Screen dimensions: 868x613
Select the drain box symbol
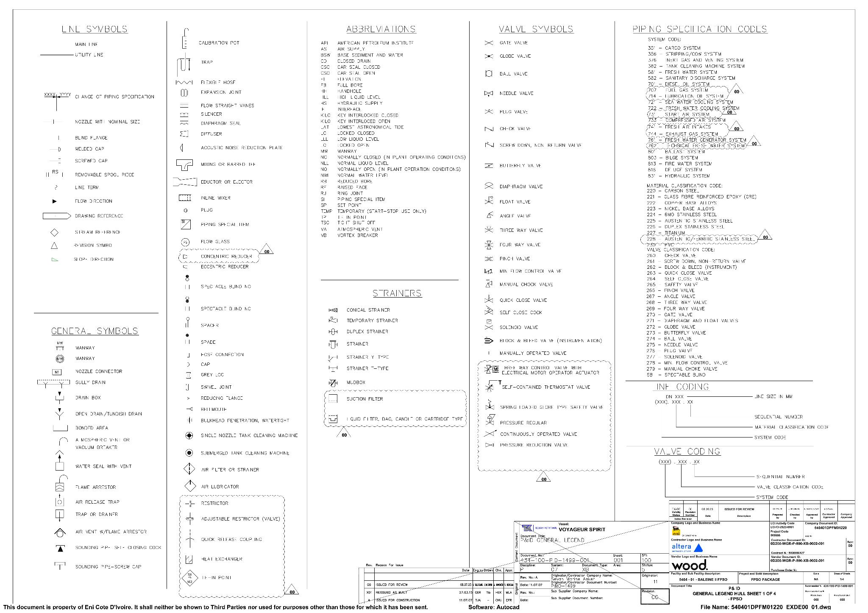[60, 397]
